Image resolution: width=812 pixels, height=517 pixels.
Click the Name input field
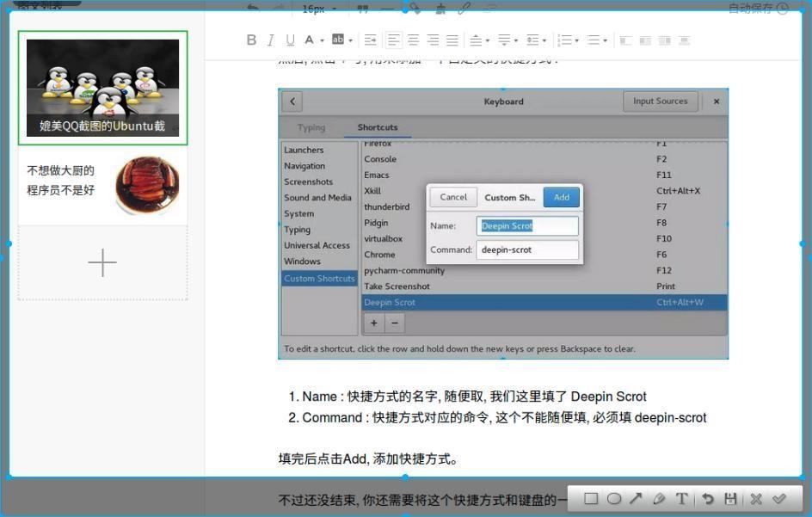[x=527, y=226]
